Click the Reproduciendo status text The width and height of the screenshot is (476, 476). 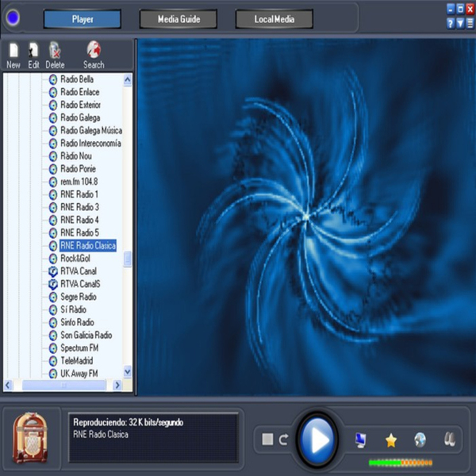coord(128,422)
